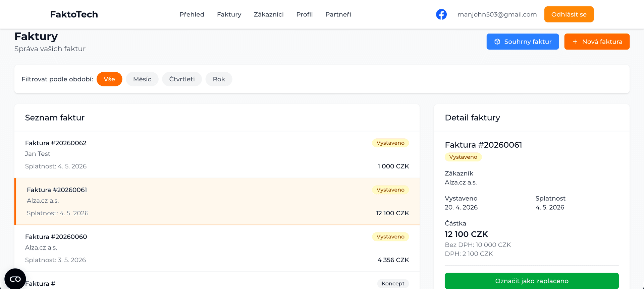The height and width of the screenshot is (289, 644).
Task: Click the 1 000 CZK amount
Action: (x=393, y=166)
